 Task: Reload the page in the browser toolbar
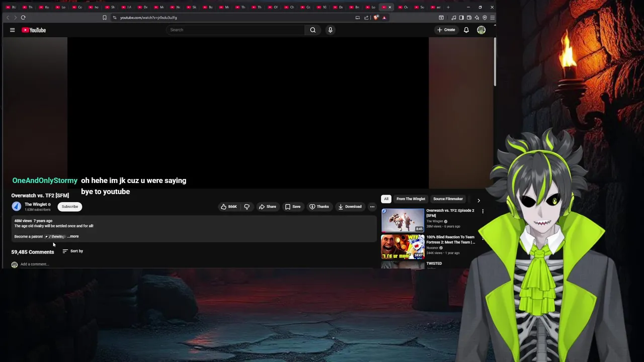tap(23, 18)
